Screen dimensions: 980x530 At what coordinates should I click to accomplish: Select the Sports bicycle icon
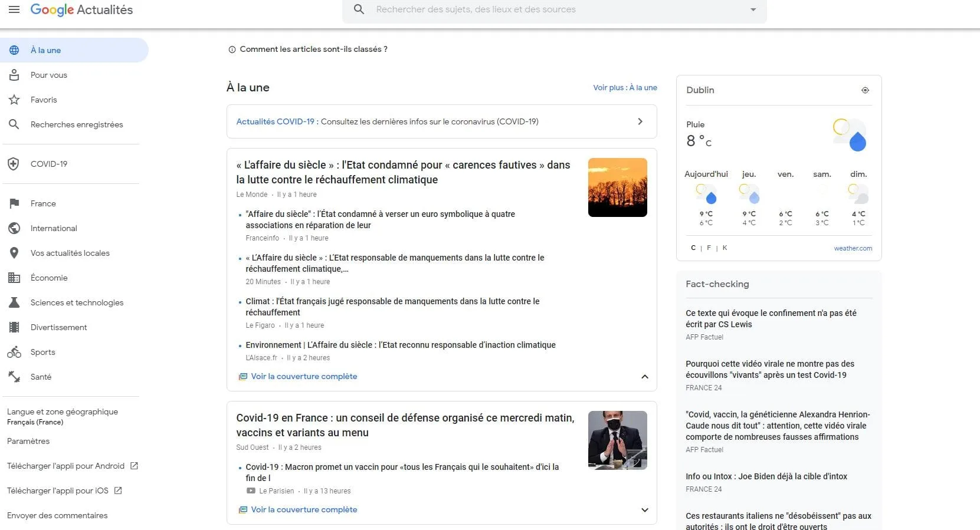click(x=14, y=352)
